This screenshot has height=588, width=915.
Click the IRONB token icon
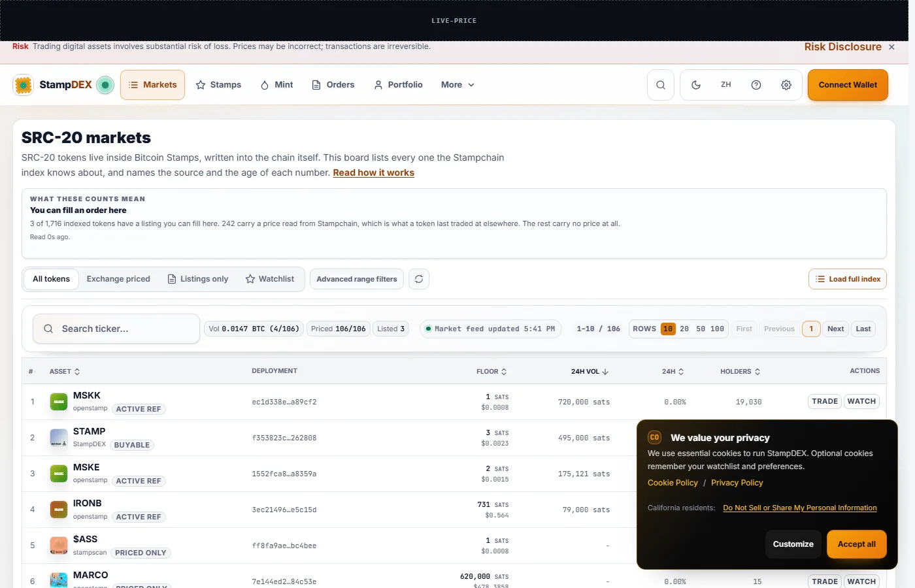pos(59,510)
